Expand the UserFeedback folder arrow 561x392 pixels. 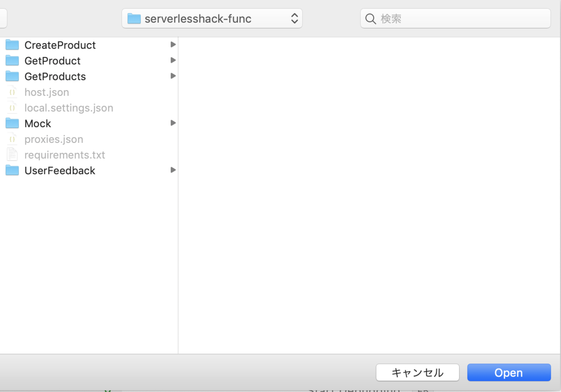[173, 170]
